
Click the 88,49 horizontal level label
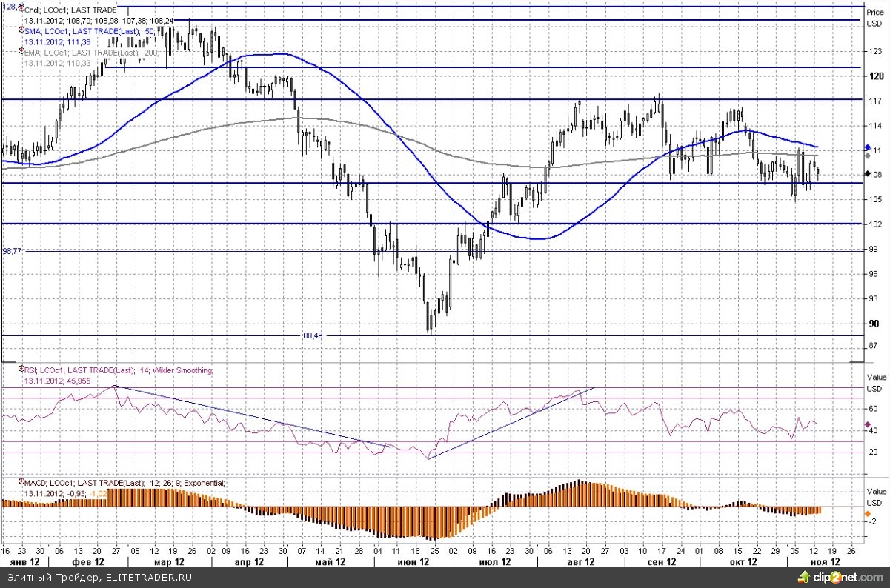point(313,335)
